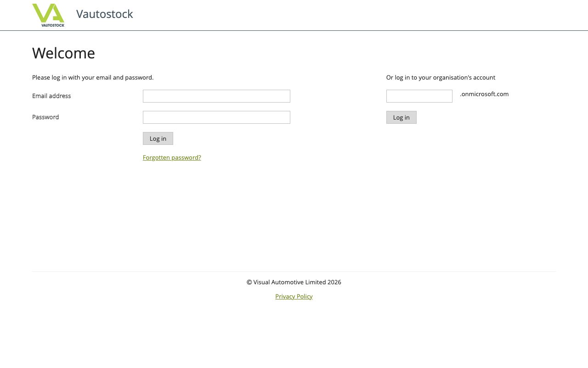Click the Vautostock VA logo icon
This screenshot has height=368, width=588.
48,15
